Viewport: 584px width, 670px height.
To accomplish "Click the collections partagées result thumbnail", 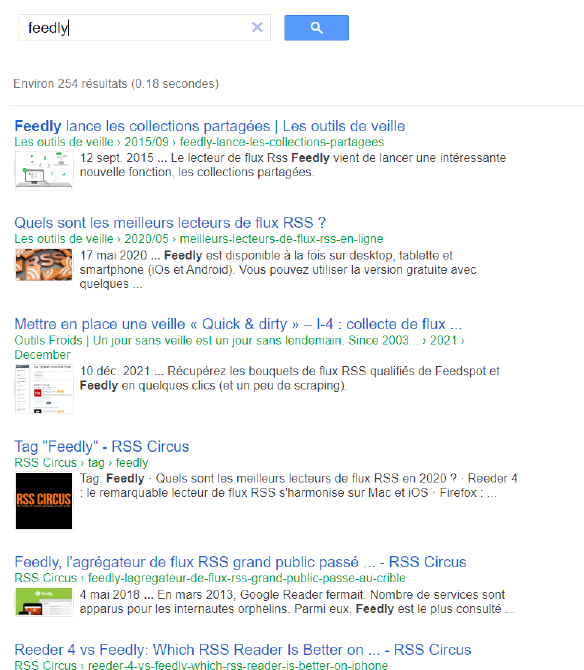I will point(44,170).
